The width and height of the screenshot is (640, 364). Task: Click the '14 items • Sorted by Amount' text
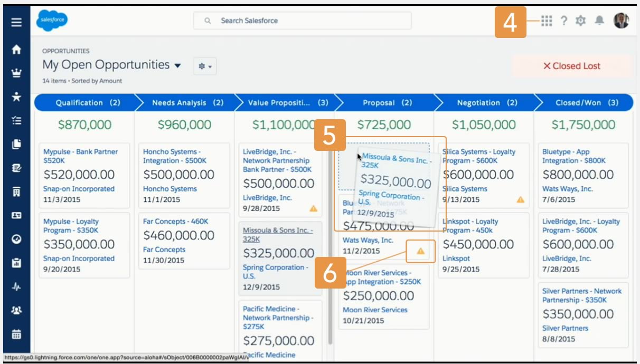tap(82, 81)
